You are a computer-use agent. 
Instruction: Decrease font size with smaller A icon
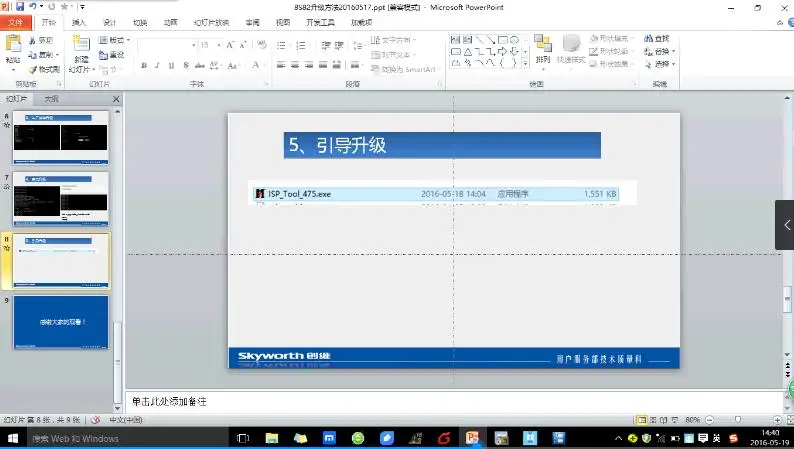(243, 45)
